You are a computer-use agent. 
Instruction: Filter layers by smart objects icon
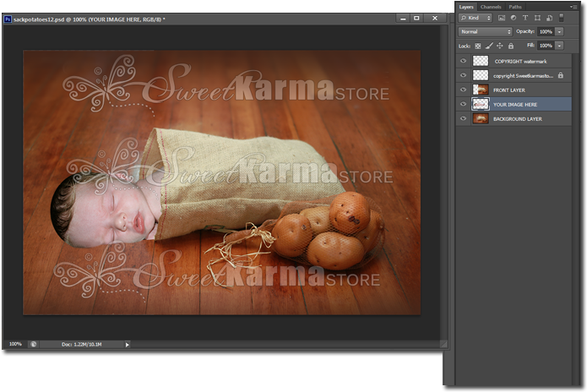[549, 18]
